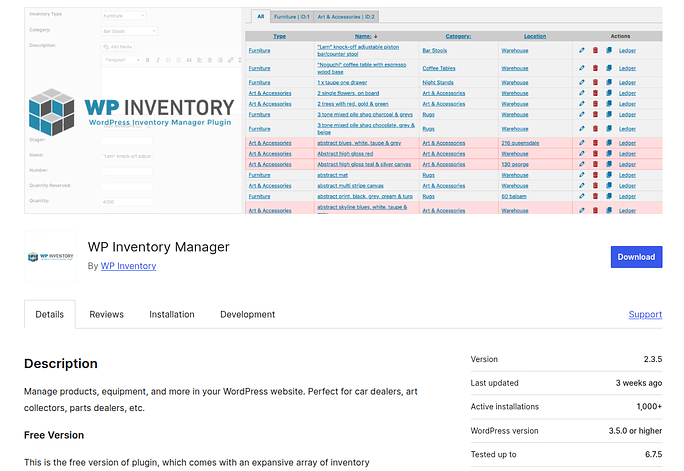Open the "216 queensdale" location link
The width and height of the screenshot is (684, 471).
(x=520, y=143)
